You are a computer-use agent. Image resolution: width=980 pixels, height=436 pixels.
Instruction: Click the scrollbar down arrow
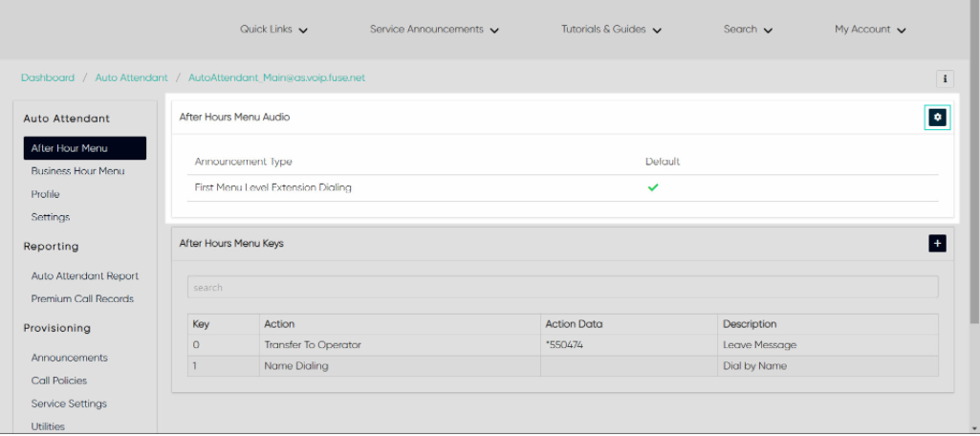click(x=974, y=429)
